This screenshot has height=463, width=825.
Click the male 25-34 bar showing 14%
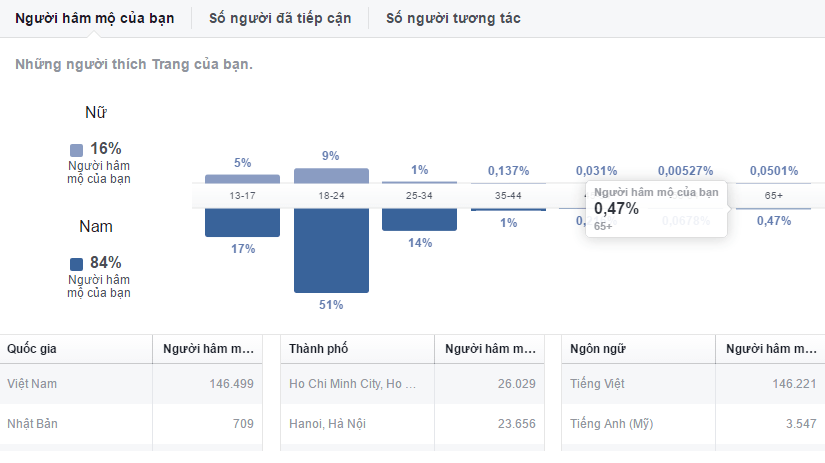419,219
